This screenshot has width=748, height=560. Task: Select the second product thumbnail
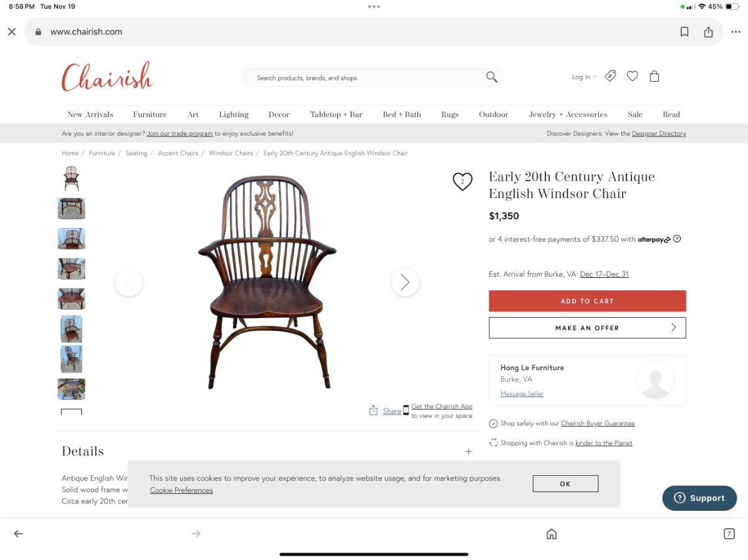71,209
